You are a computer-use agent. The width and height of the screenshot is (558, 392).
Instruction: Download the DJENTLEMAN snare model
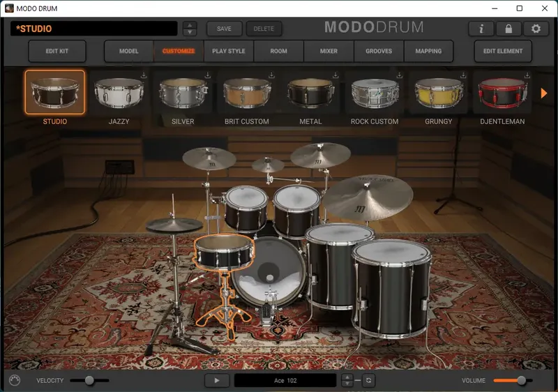(x=527, y=75)
